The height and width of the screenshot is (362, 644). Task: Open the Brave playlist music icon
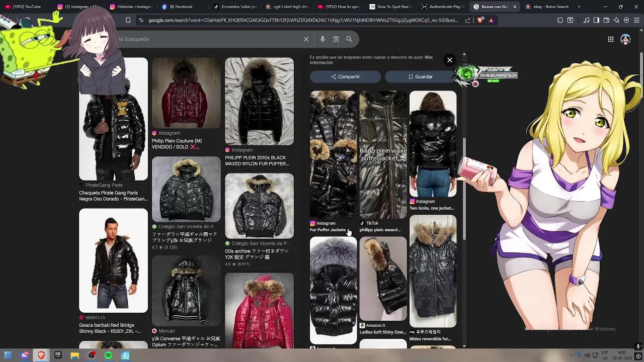587,20
